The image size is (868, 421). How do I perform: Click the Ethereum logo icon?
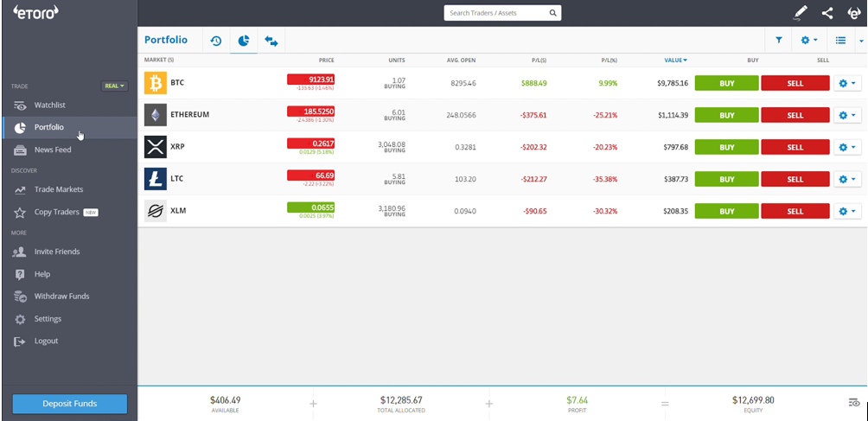click(x=156, y=115)
